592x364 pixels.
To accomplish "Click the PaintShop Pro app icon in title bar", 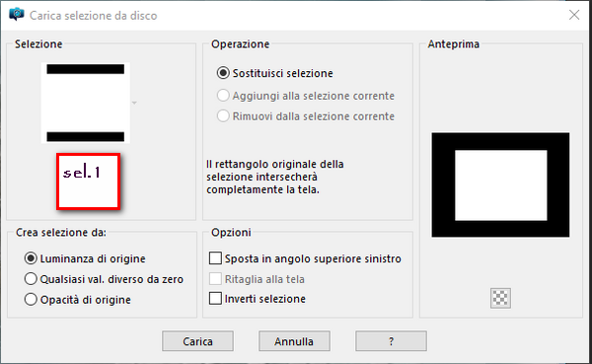I will click(x=16, y=15).
